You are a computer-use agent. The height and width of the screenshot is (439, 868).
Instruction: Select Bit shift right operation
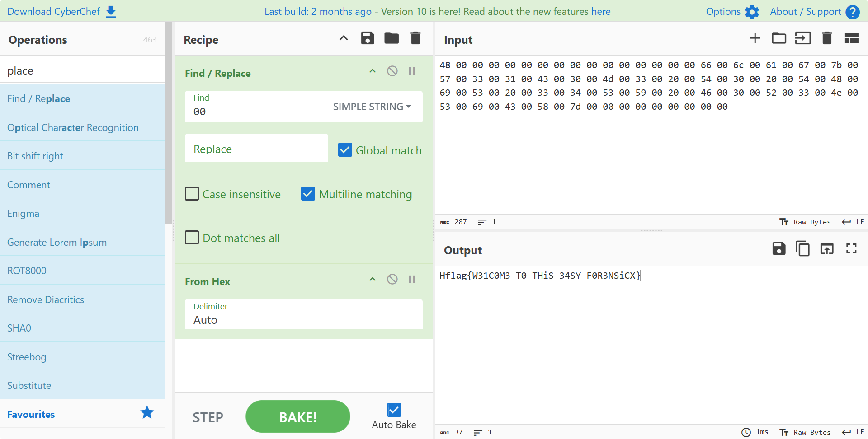(x=83, y=156)
